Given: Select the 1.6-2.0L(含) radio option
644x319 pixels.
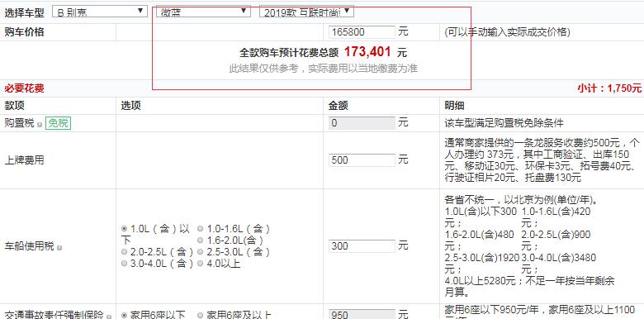Looking at the screenshot, I should 200,240.
